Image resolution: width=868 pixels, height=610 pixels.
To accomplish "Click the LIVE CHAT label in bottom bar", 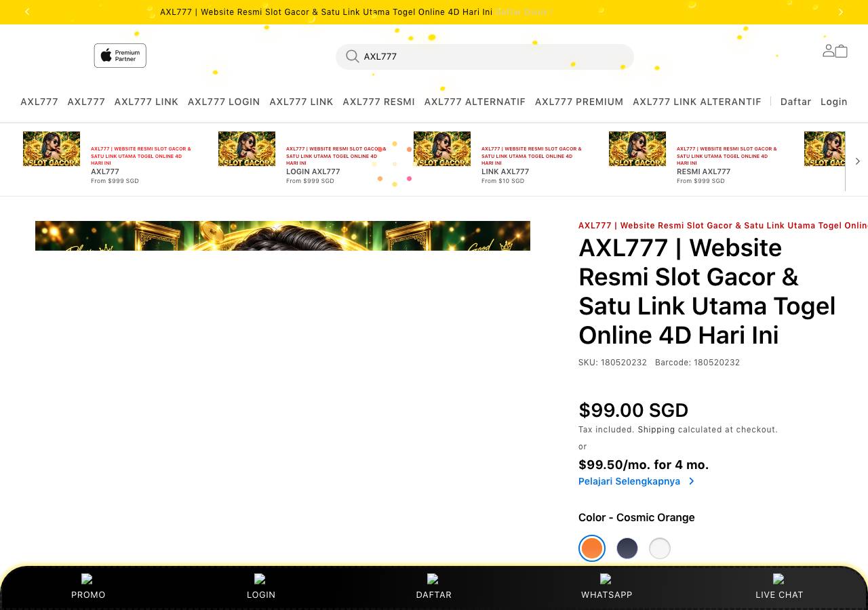I will (779, 594).
